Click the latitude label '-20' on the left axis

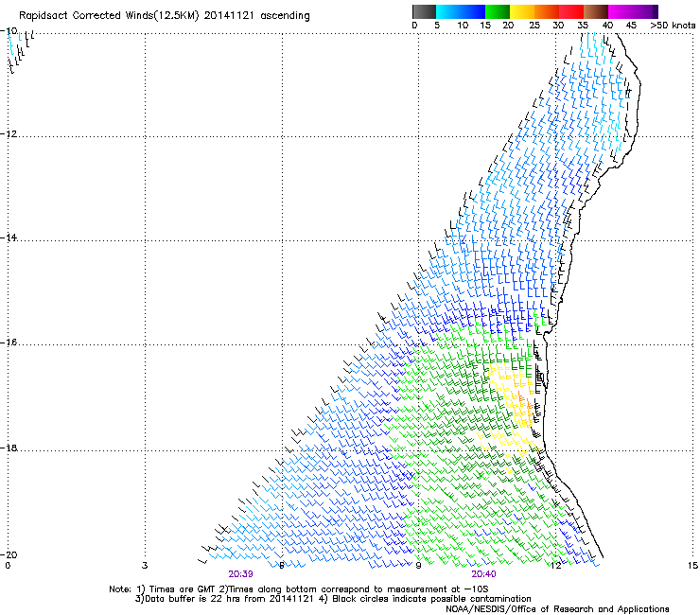(9, 554)
